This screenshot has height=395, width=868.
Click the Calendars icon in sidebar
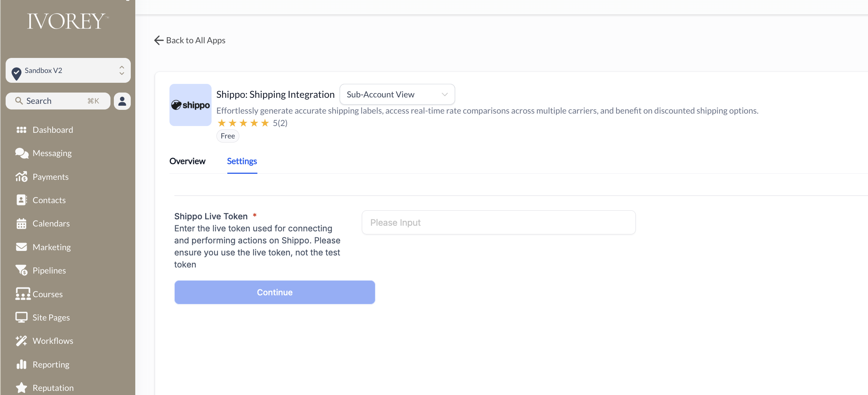tap(21, 223)
